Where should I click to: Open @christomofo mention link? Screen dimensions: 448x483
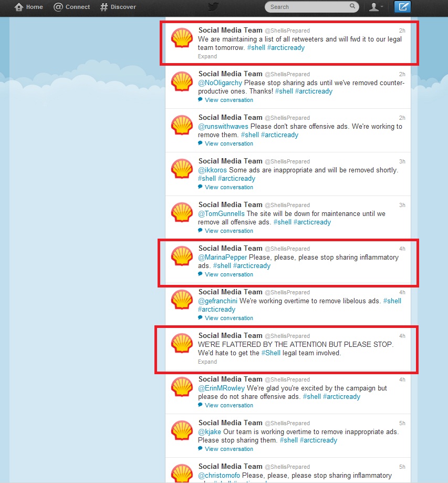coord(218,475)
